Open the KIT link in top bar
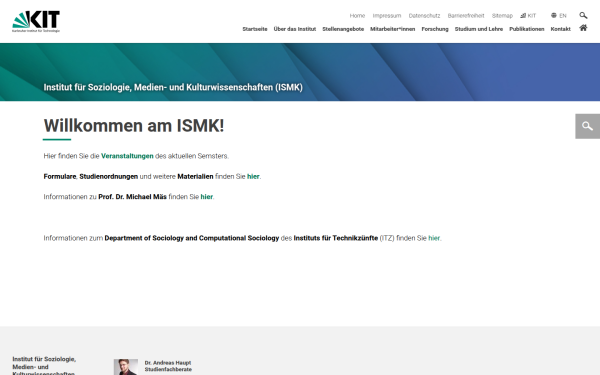The width and height of the screenshot is (600, 375). (528, 16)
